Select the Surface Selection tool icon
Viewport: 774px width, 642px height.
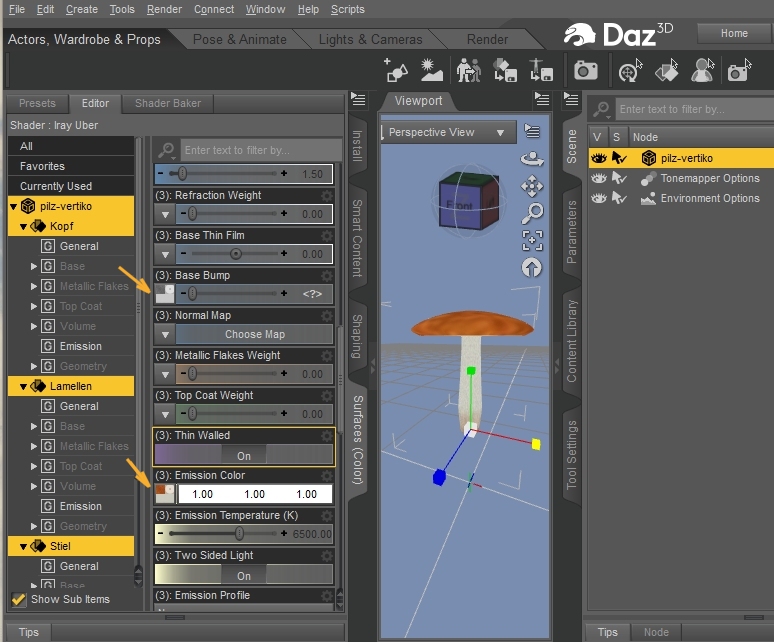point(666,70)
